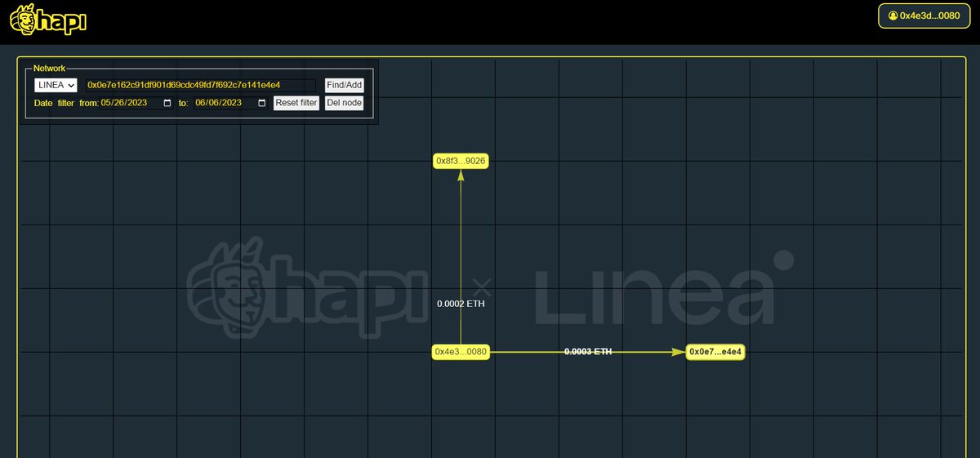Click the from date field 05/26/2023
The image size is (980, 458).
[x=137, y=103]
